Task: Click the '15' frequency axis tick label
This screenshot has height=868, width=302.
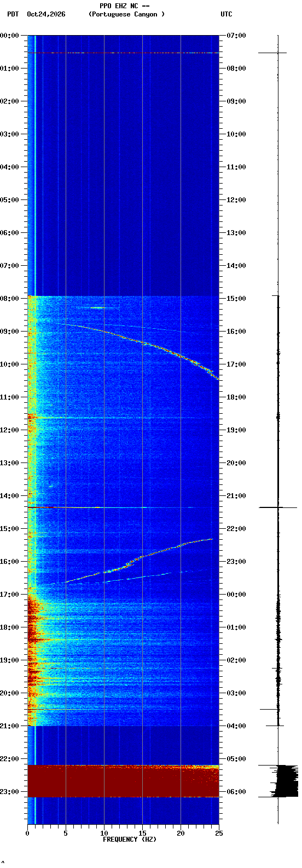Action: [142, 833]
